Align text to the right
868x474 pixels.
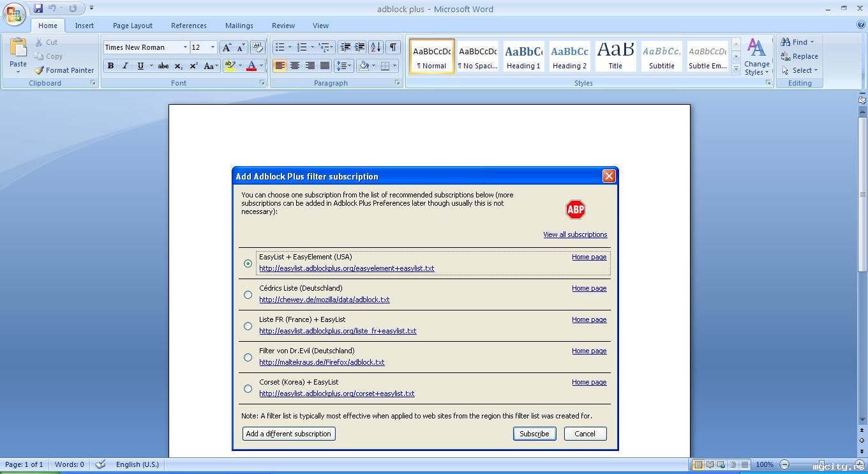coord(310,66)
